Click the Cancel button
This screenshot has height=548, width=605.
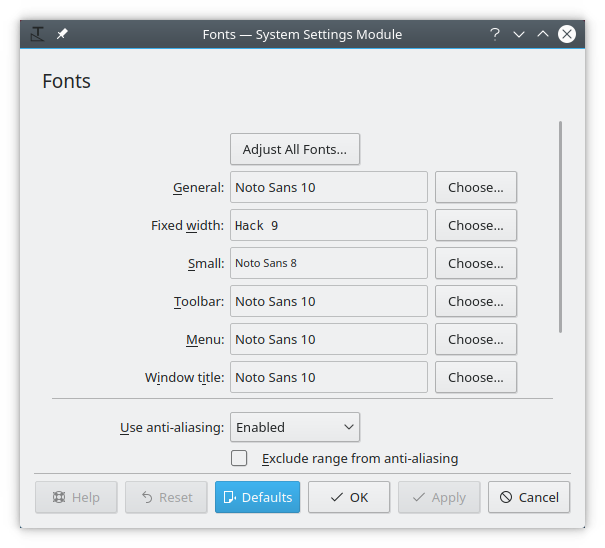tap(529, 497)
